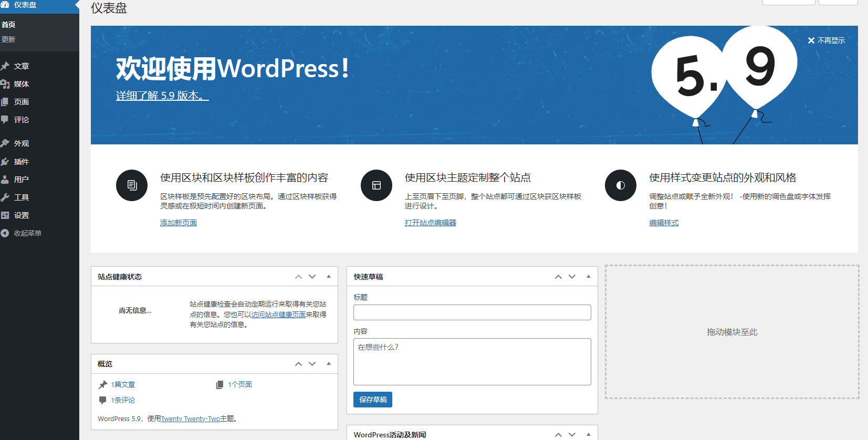The height and width of the screenshot is (440, 868).
Task: Open the 设置 (Settings) menu
Action: (x=21, y=215)
